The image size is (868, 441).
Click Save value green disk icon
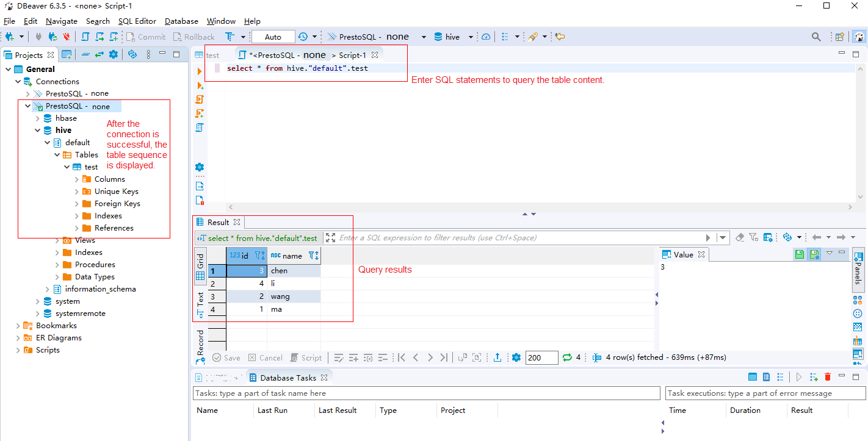tap(800, 254)
